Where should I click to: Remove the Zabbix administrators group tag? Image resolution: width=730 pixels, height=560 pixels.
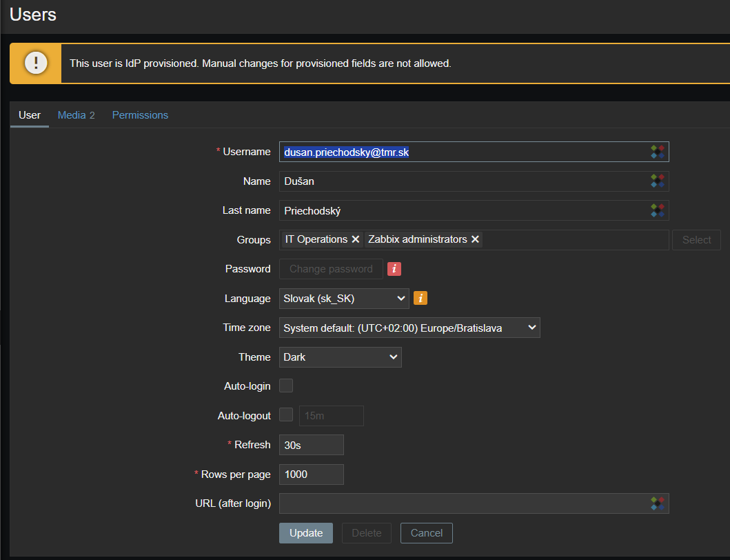coord(475,239)
